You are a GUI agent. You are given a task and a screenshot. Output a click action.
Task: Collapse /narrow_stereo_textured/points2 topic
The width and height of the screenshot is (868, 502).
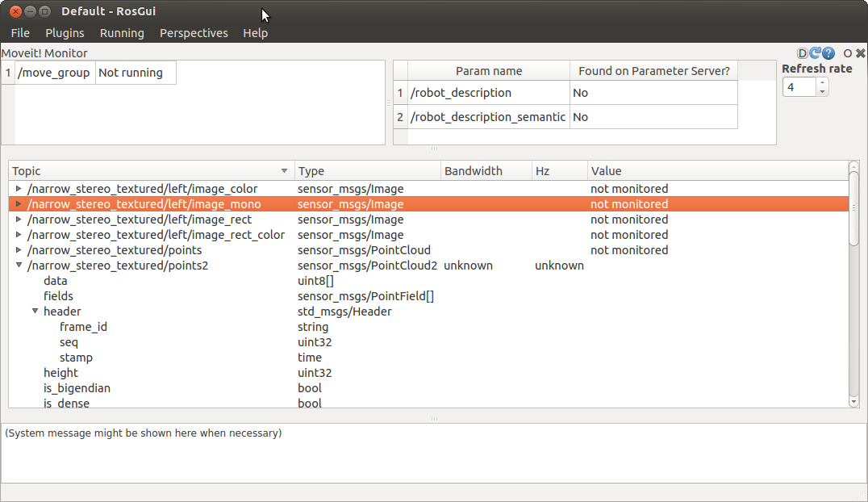click(x=19, y=266)
